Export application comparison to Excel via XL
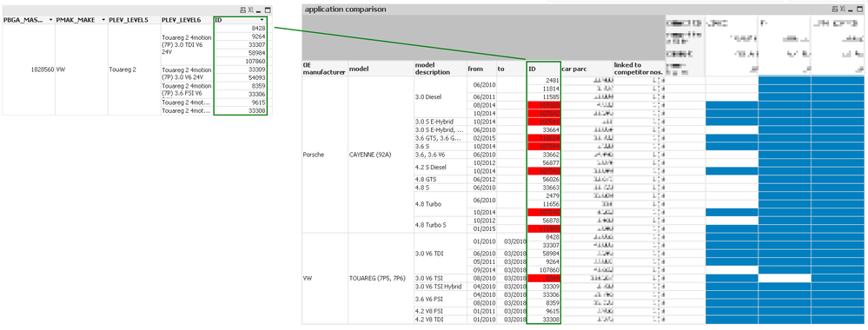The height and width of the screenshot is (330, 868). [843, 10]
